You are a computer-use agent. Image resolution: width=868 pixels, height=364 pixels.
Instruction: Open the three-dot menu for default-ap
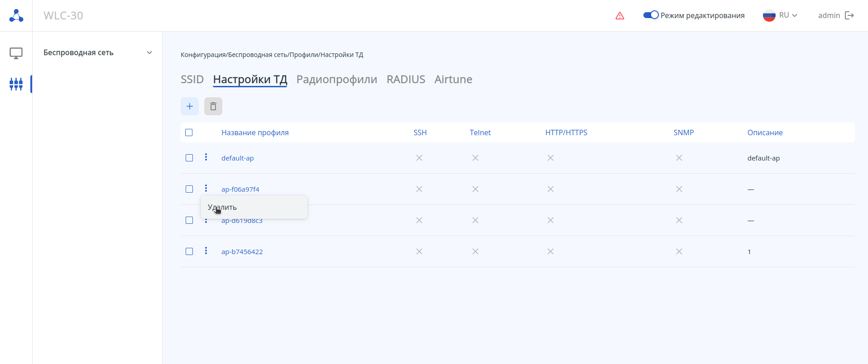click(206, 157)
